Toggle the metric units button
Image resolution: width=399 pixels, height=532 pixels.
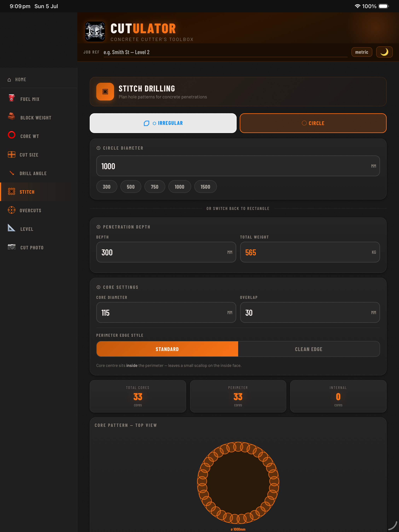[362, 52]
